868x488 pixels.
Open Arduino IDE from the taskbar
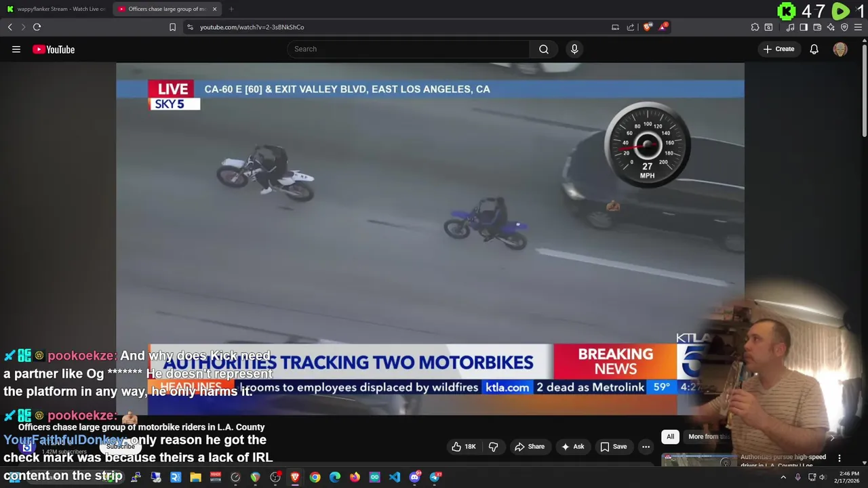point(375,477)
